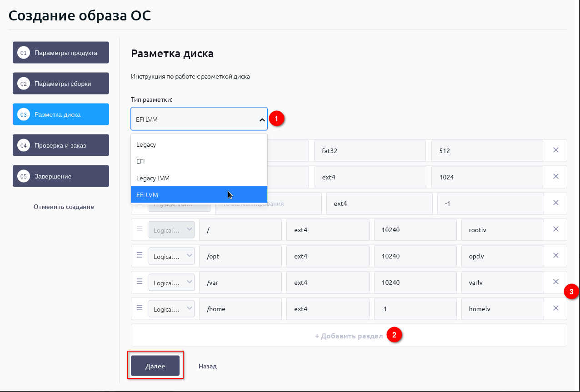Screen dimensions: 580x392
Task: Delete the fat32 partition row
Action: click(x=555, y=150)
